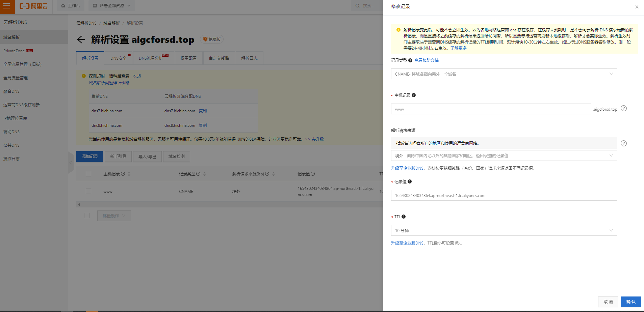This screenshot has height=312, width=644.
Task: Check the checkbox beside 批量操作
Action: [x=87, y=216]
